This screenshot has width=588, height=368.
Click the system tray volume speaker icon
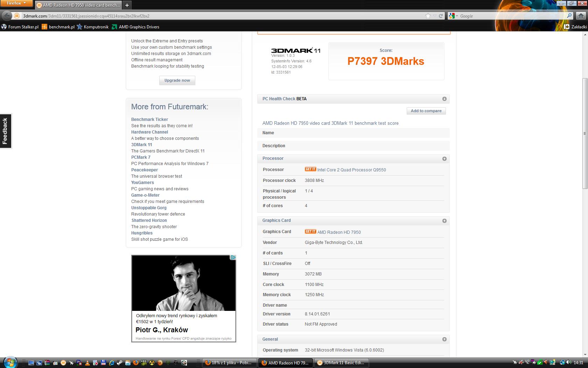click(569, 362)
